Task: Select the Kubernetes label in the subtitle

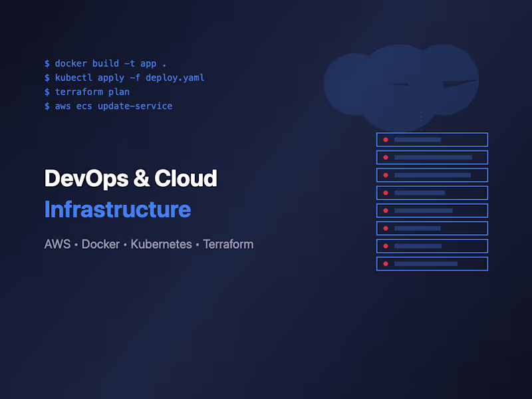Action: pos(161,244)
